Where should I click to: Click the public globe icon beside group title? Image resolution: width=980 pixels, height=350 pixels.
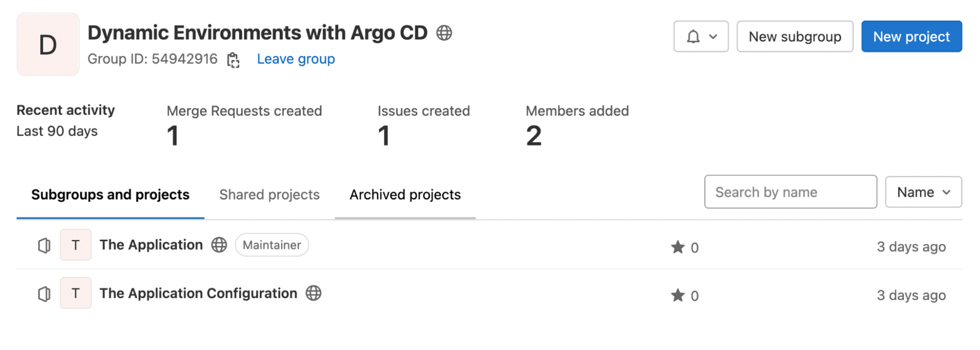[x=444, y=33]
